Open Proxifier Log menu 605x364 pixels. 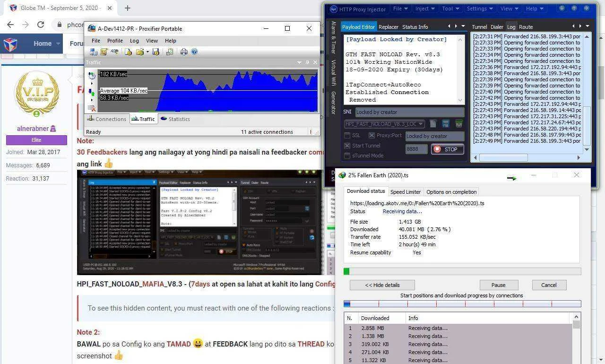pyautogui.click(x=134, y=41)
